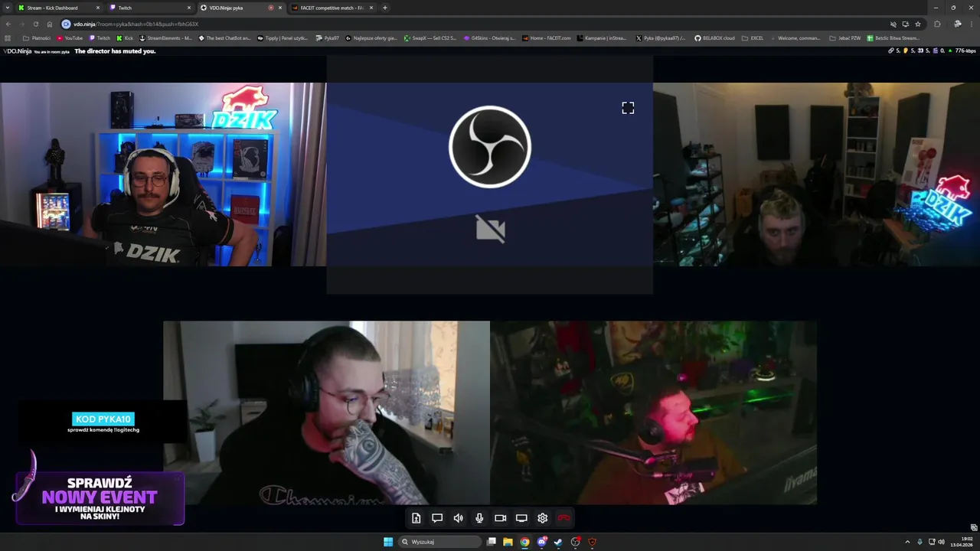
Task: Bookmark this page with the star
Action: [x=918, y=24]
